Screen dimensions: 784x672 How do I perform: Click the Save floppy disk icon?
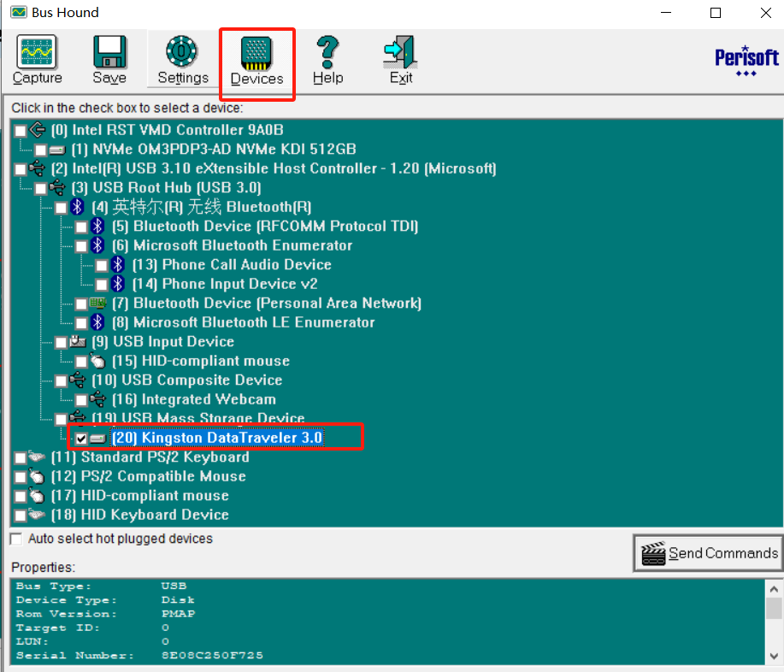click(x=109, y=51)
